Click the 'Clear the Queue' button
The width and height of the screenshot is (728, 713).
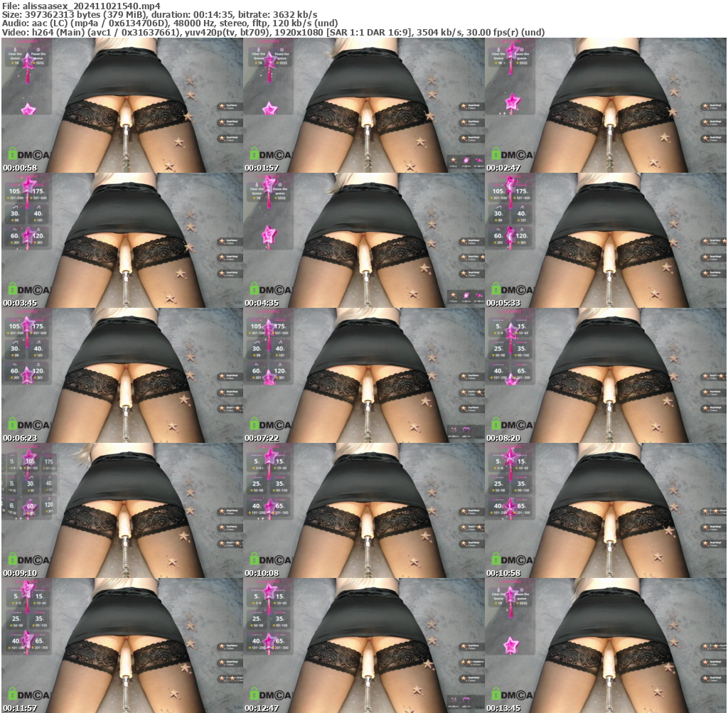15,55
